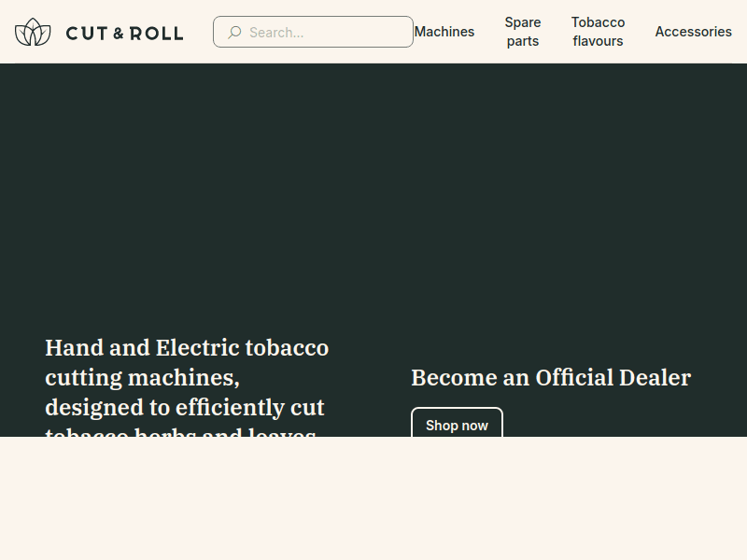
Task: Click the magnifying glass search icon
Action: click(x=234, y=32)
